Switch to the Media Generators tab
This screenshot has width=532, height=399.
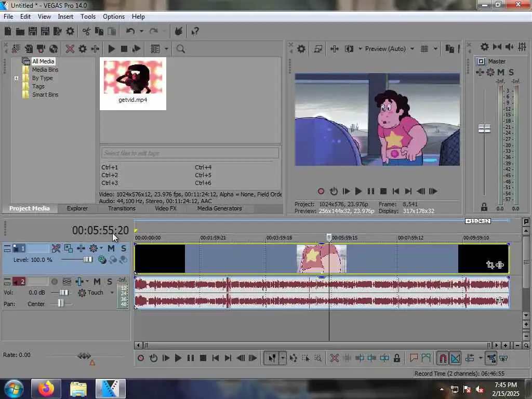tap(220, 208)
